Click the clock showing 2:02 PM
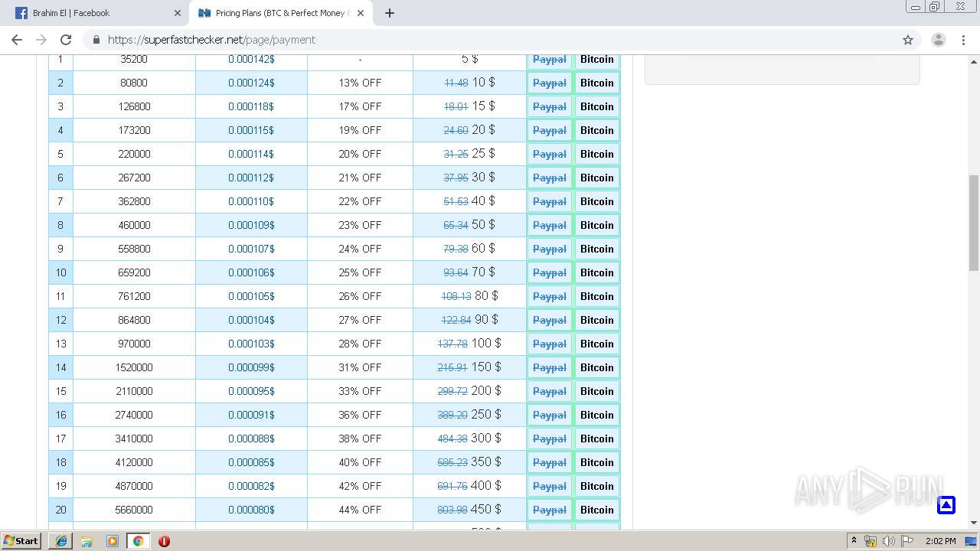The height and width of the screenshot is (551, 980). click(940, 541)
